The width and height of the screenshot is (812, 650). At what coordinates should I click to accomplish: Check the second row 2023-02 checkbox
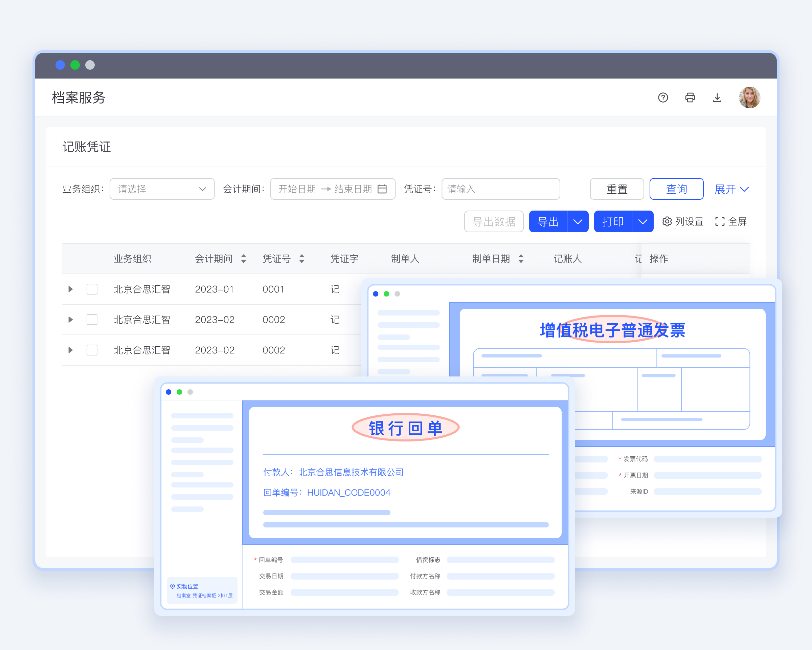coord(92,320)
